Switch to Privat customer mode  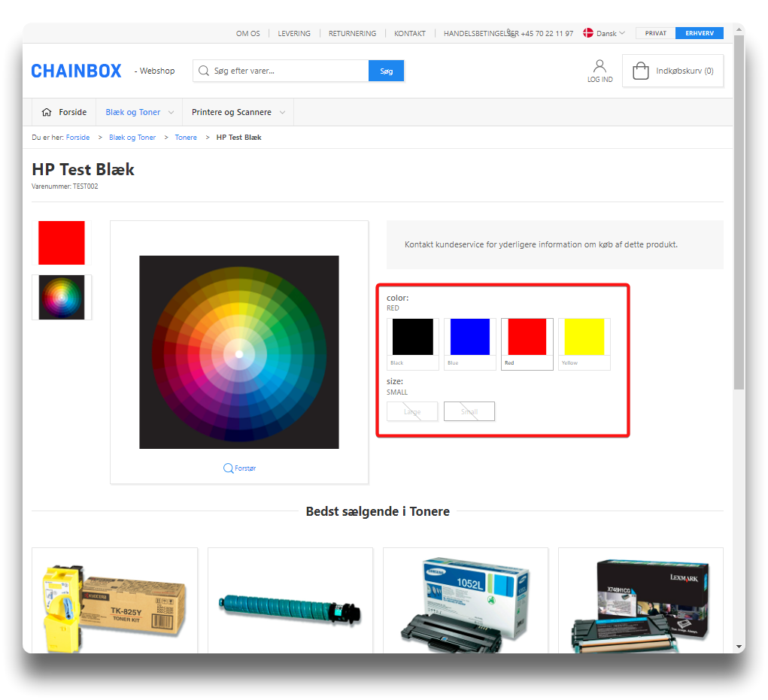655,33
